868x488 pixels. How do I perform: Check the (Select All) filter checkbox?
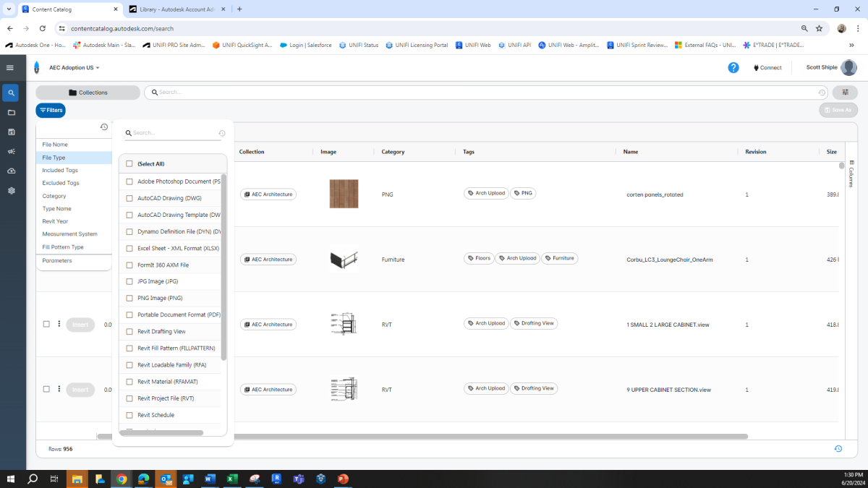(131, 165)
